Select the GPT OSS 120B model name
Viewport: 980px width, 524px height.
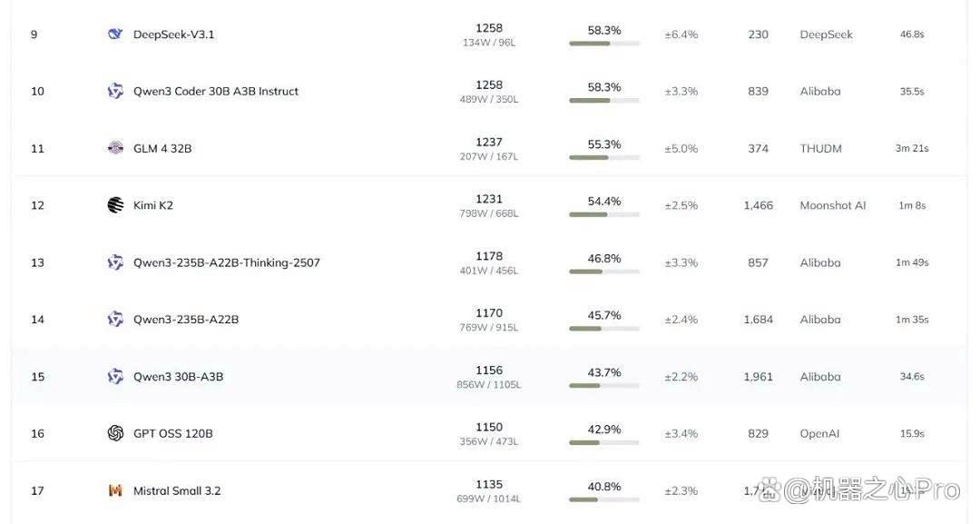point(173,433)
